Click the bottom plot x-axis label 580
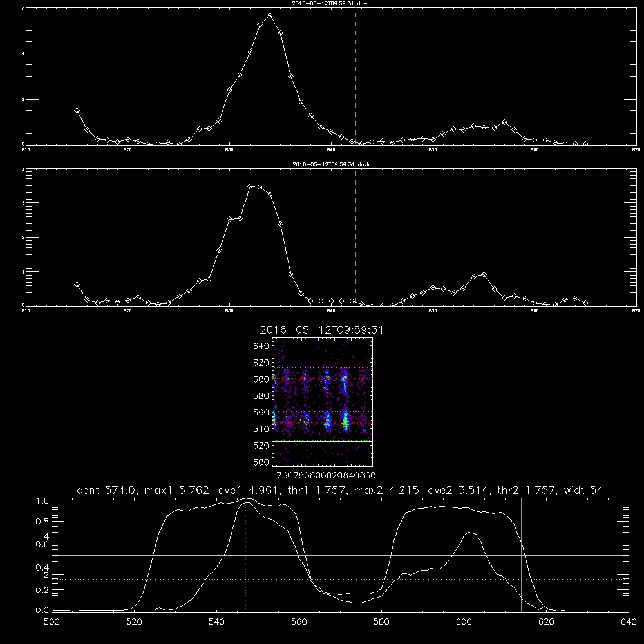644x644 pixels. (381, 622)
